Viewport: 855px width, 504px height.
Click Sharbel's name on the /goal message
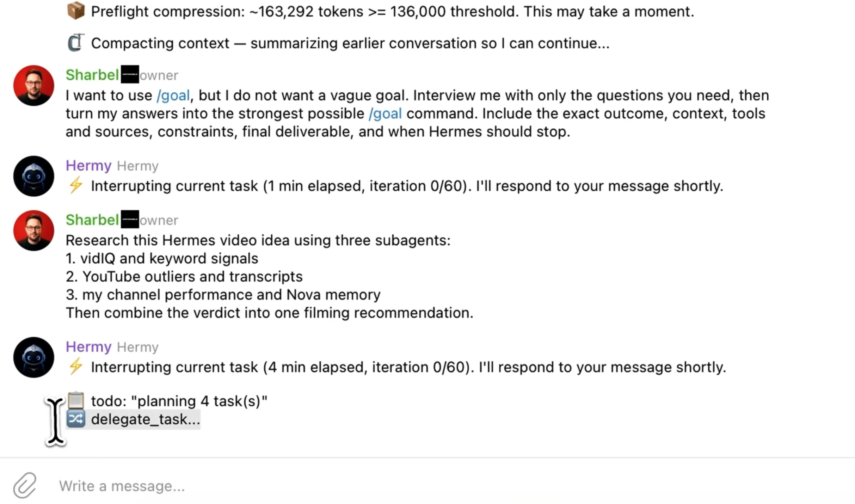coord(92,75)
